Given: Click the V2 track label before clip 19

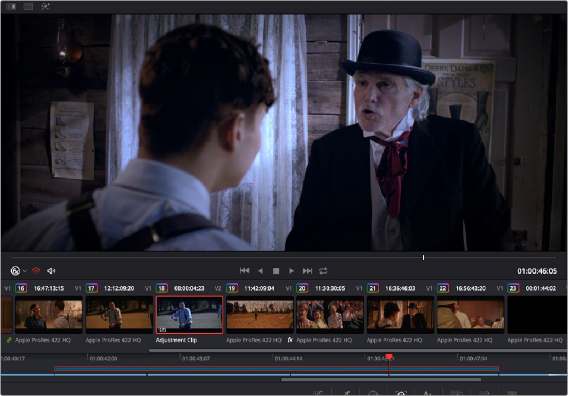Looking at the screenshot, I should 218,288.
